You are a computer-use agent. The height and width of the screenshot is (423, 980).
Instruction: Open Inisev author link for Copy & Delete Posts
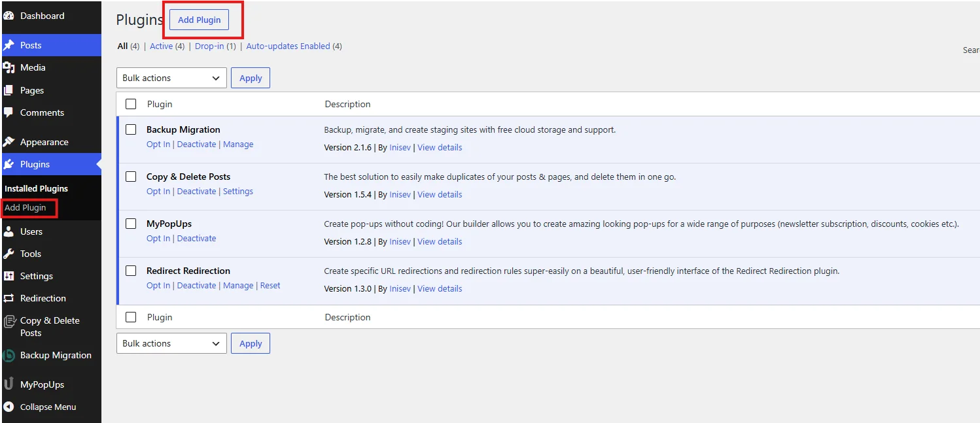click(x=400, y=195)
